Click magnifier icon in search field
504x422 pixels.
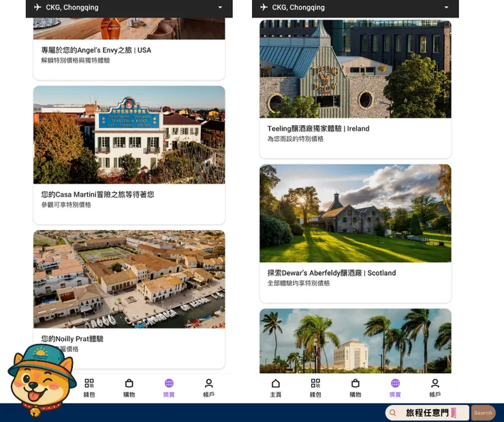393,412
